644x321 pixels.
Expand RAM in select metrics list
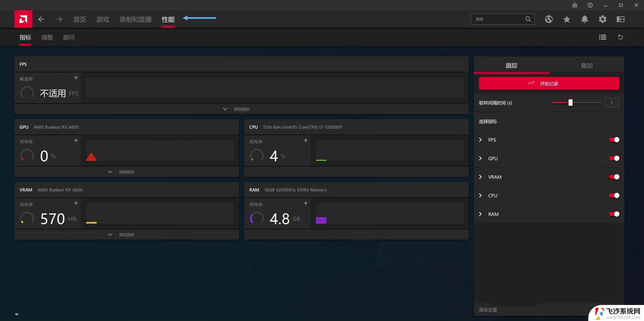tap(480, 214)
